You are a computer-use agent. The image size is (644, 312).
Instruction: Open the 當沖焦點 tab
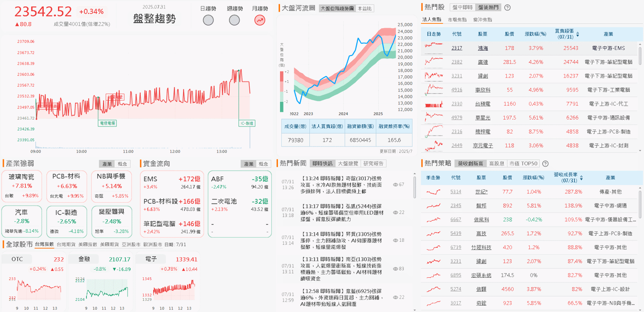(x=483, y=19)
